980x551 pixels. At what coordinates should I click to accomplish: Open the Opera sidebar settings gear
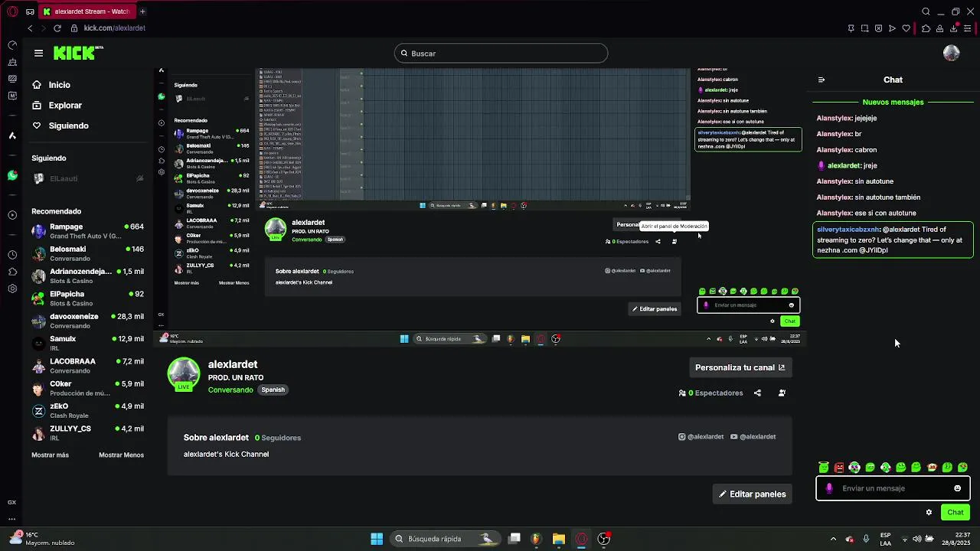coord(12,289)
